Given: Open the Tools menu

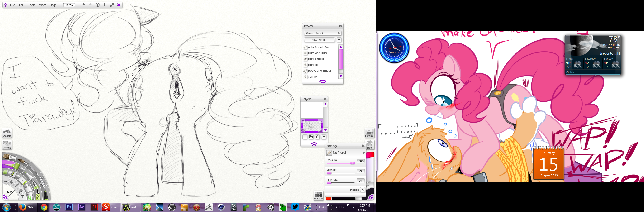Looking at the screenshot, I should point(32,5).
